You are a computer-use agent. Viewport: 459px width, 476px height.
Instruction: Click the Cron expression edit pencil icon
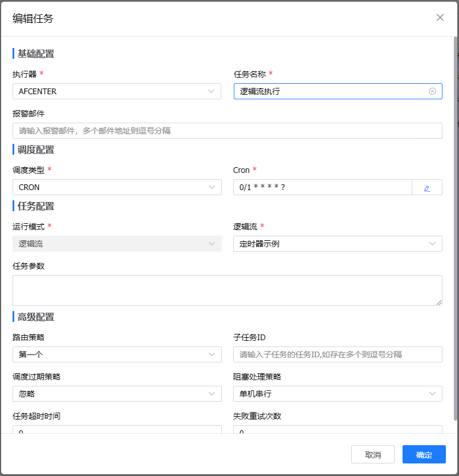[x=426, y=187]
